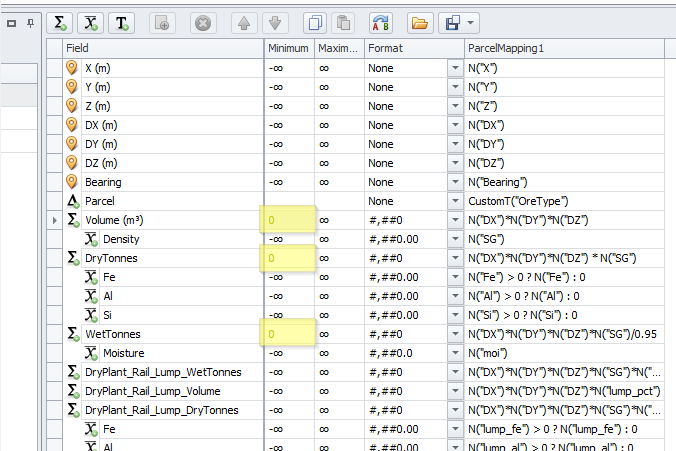The image size is (676, 451).
Task: Click the add Text field toolbar icon
Action: pos(122,22)
